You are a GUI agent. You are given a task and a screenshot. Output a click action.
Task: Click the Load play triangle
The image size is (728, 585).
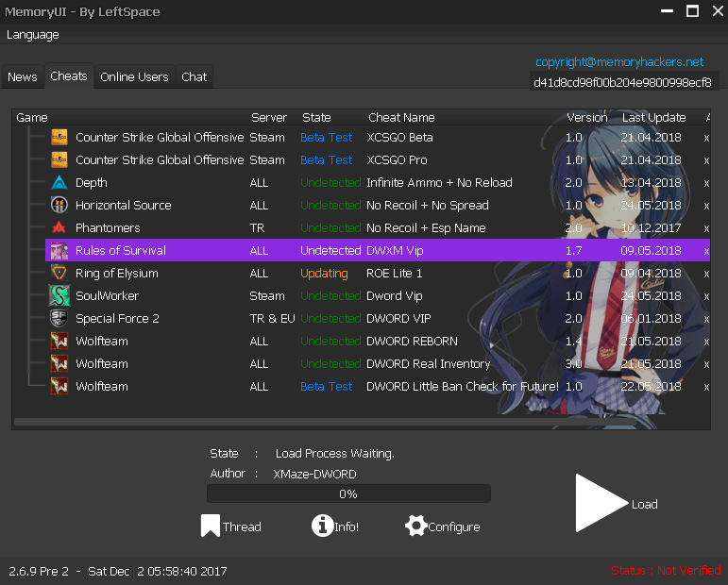point(601,502)
